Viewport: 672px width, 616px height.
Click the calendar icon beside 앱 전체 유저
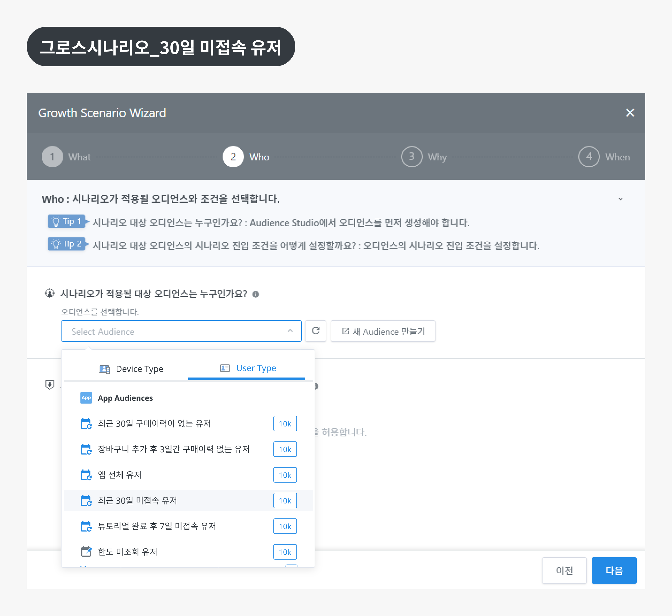point(86,475)
